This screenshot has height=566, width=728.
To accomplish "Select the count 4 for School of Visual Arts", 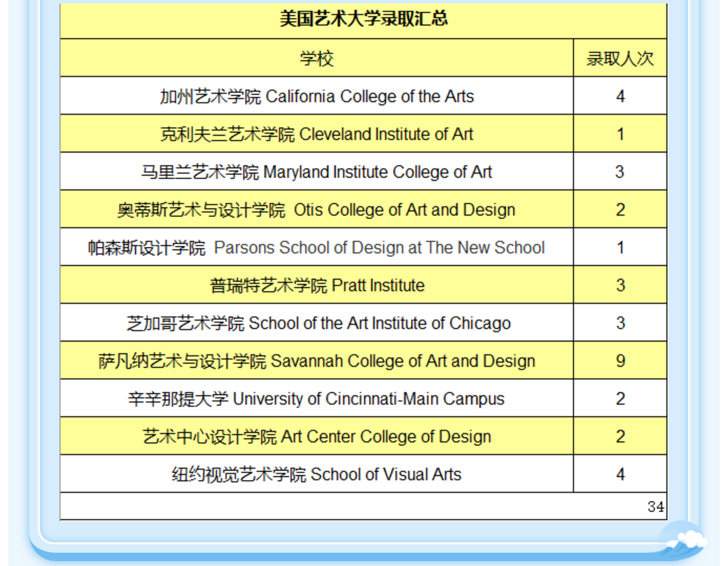I will [620, 474].
